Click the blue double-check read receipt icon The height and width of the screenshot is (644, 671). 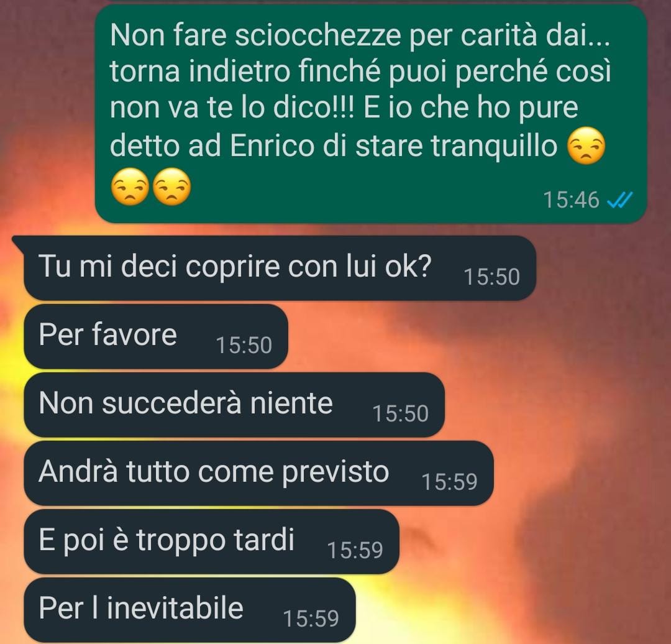[x=619, y=200]
